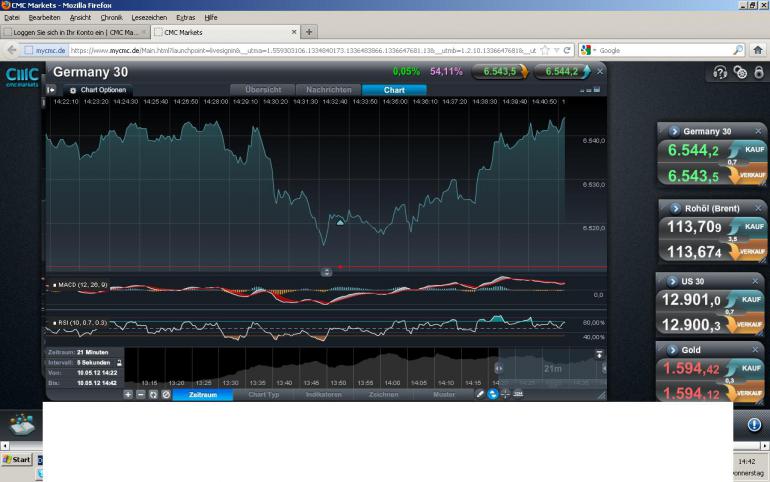Open the Indikatoren tab
Viewport: 770px width, 482px height.
[x=324, y=394]
